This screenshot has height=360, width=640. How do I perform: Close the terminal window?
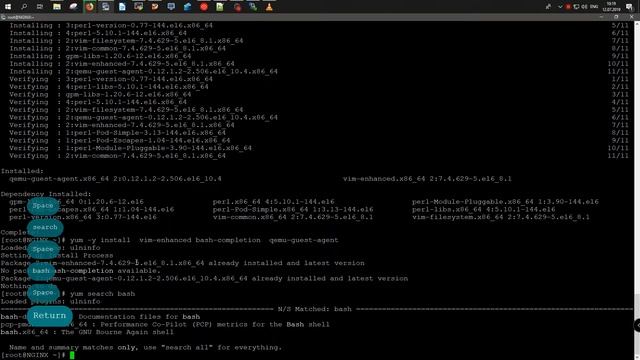[x=632, y=17]
